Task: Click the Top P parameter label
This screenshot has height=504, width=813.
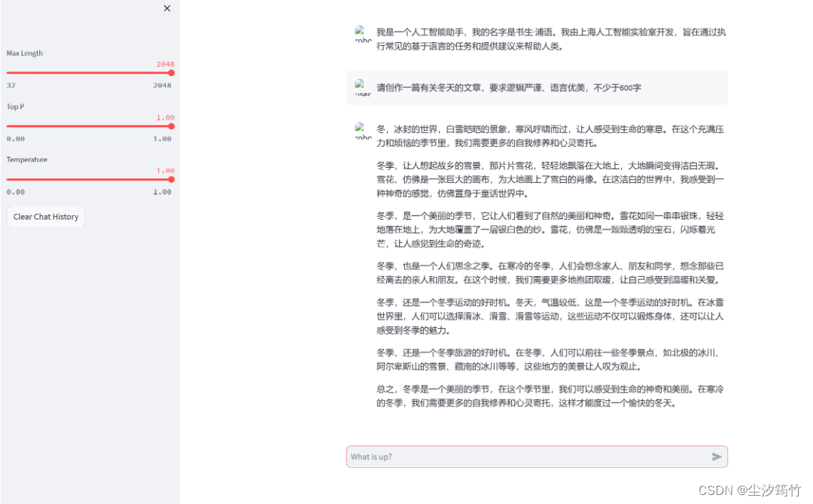Action: tap(15, 107)
